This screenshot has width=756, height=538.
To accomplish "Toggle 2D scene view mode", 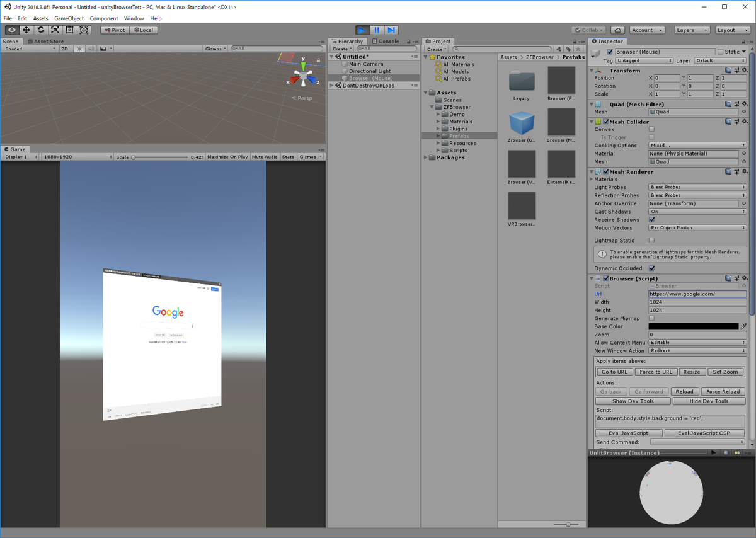I will tap(64, 49).
